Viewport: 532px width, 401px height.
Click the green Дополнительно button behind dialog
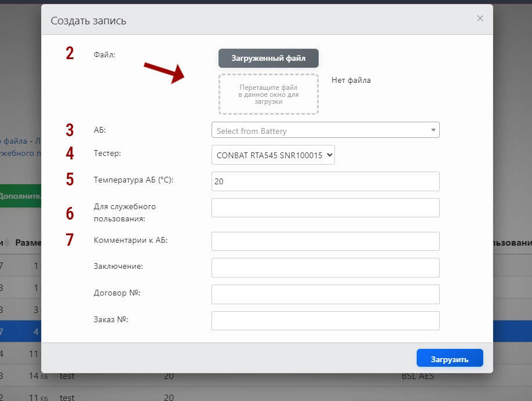click(20, 196)
